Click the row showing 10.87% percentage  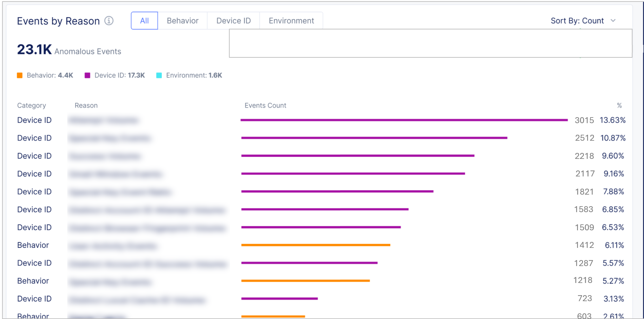(x=612, y=138)
